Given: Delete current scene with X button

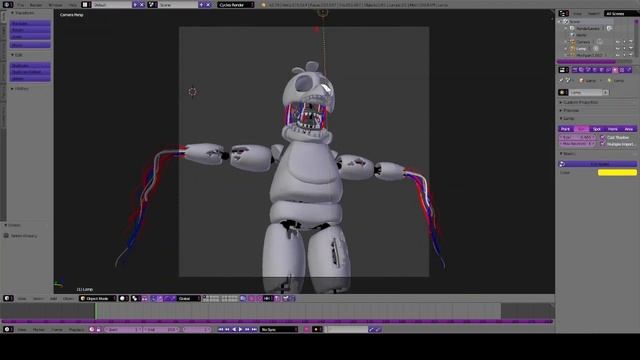Looking at the screenshot, I should (x=208, y=5).
